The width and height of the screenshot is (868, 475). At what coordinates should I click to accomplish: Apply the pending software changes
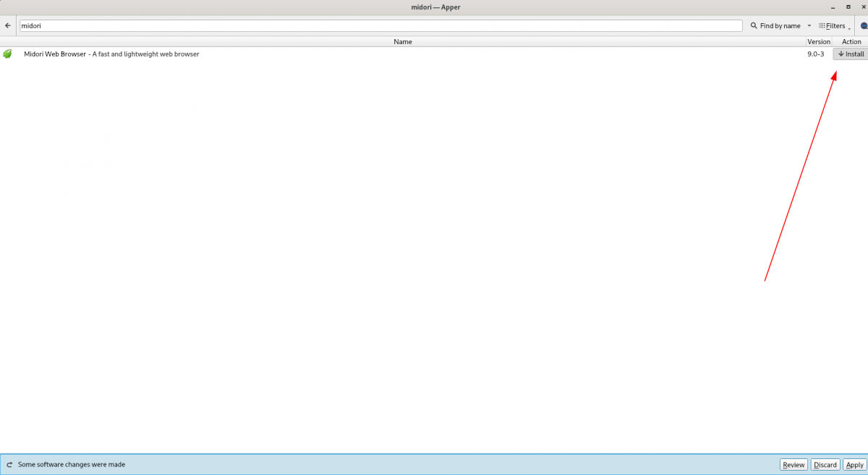[x=854, y=465]
